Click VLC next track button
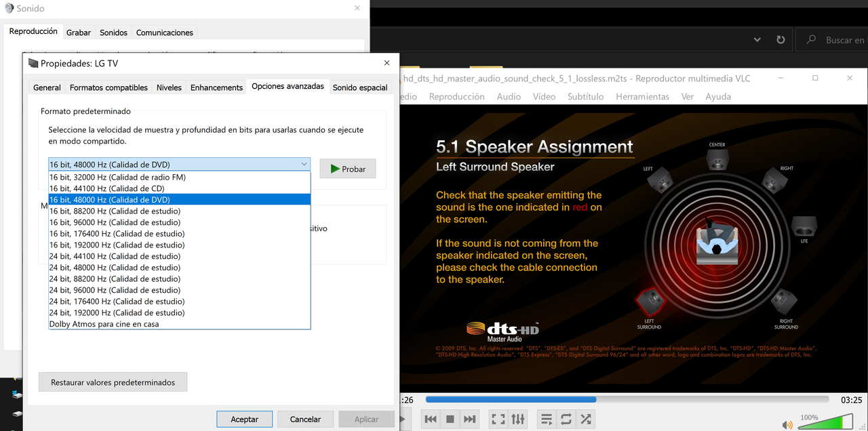 pos(469,419)
